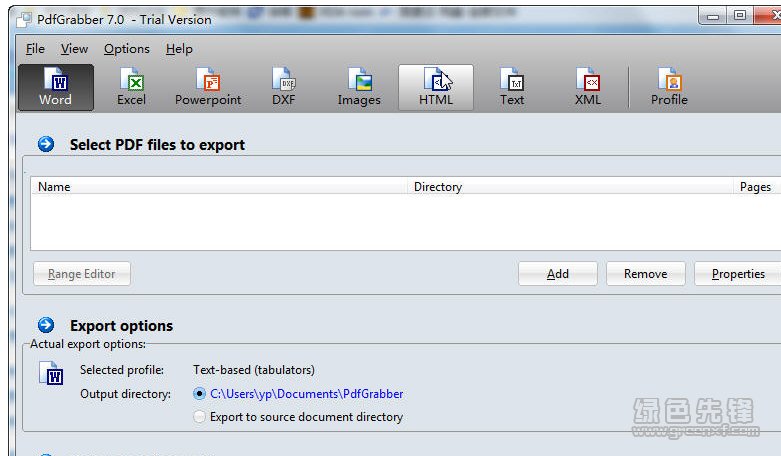This screenshot has height=456, width=781.
Task: Sort the file list by Directory column
Action: point(571,187)
